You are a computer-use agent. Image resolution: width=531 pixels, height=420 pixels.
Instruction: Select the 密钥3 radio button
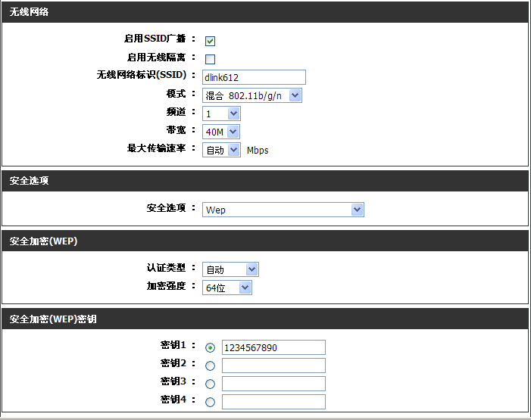click(x=210, y=384)
